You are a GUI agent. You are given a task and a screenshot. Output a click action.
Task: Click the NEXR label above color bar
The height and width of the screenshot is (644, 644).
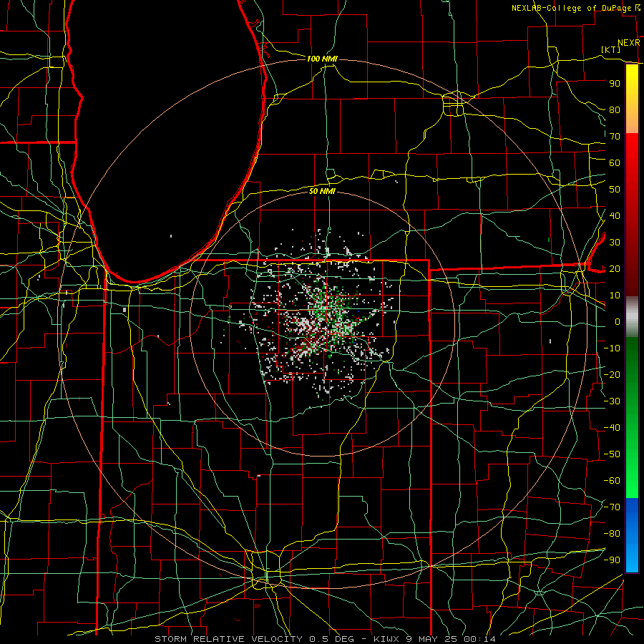(629, 43)
